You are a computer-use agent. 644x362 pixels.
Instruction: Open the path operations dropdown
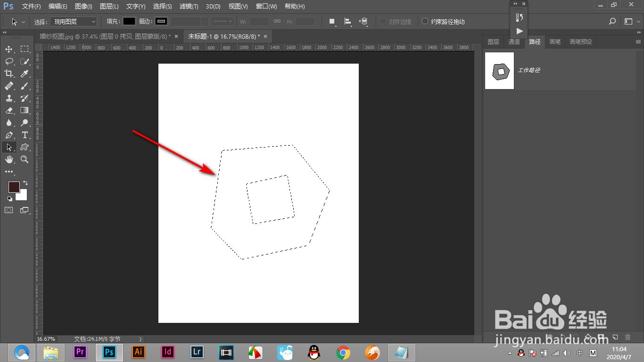(x=332, y=21)
